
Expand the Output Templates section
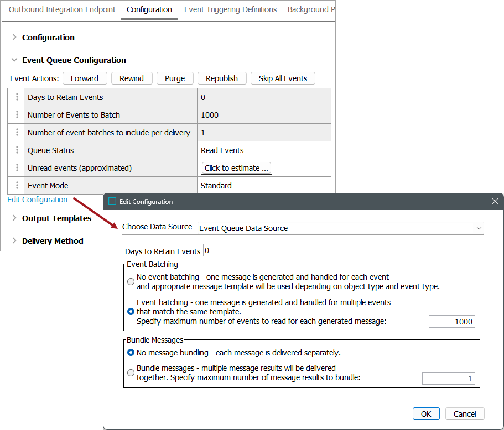14,218
